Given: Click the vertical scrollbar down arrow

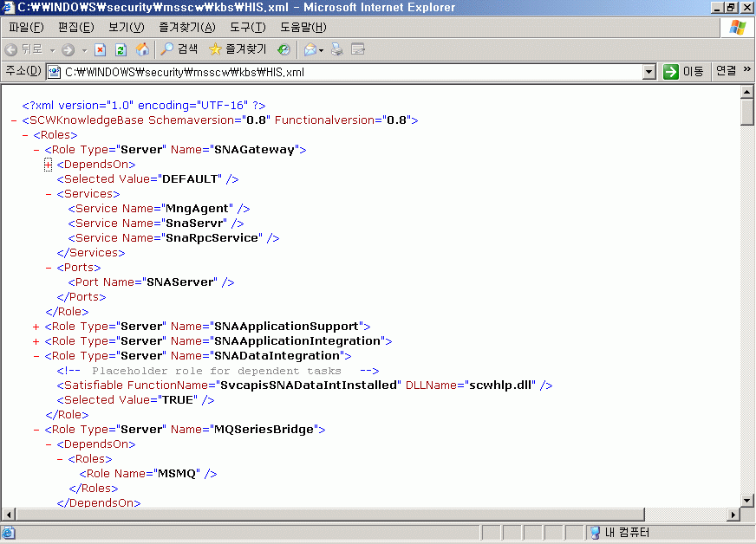Looking at the screenshot, I should coord(746,501).
